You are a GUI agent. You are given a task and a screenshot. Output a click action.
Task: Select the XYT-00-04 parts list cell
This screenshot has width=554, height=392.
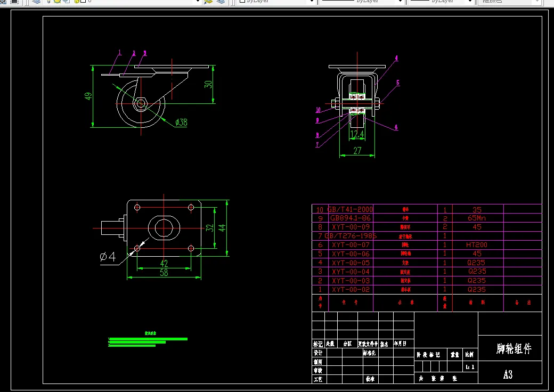pyautogui.click(x=351, y=272)
